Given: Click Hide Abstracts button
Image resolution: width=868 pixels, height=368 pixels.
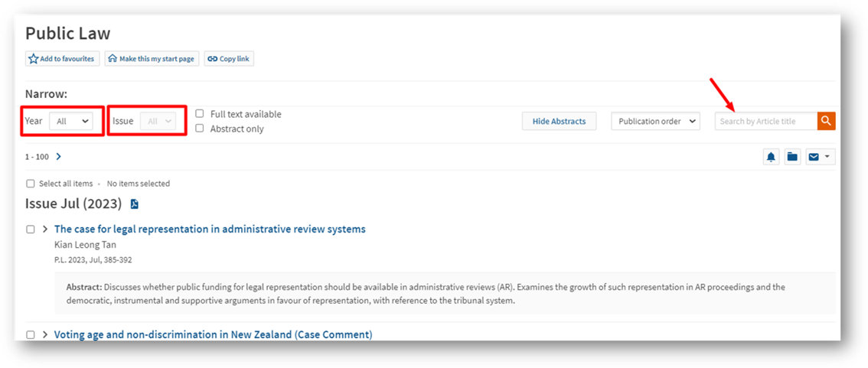Looking at the screenshot, I should (559, 121).
